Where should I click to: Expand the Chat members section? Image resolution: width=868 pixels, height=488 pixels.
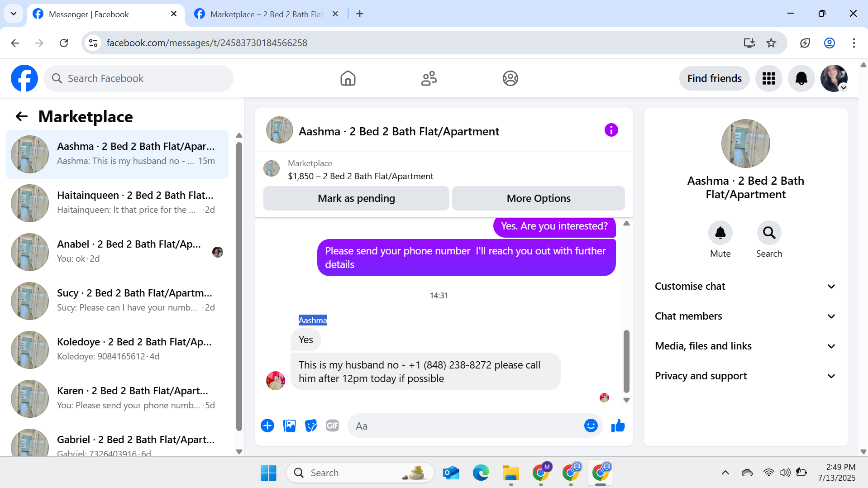745,316
